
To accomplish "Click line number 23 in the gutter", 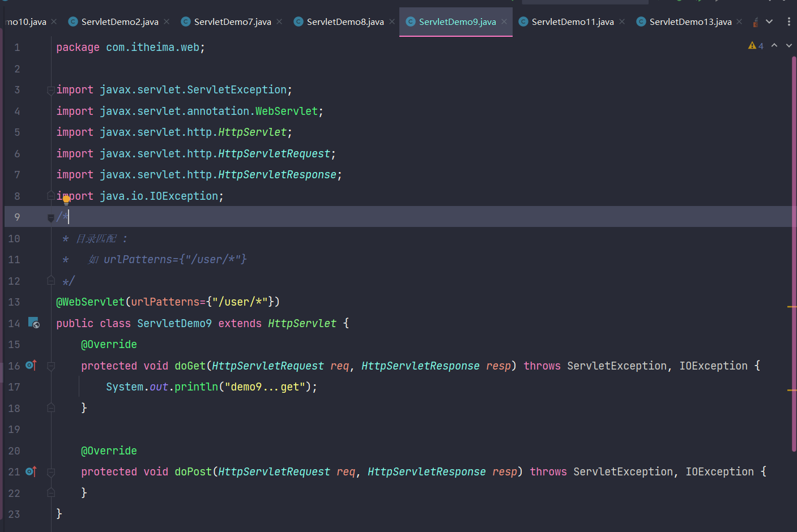I will (14, 514).
